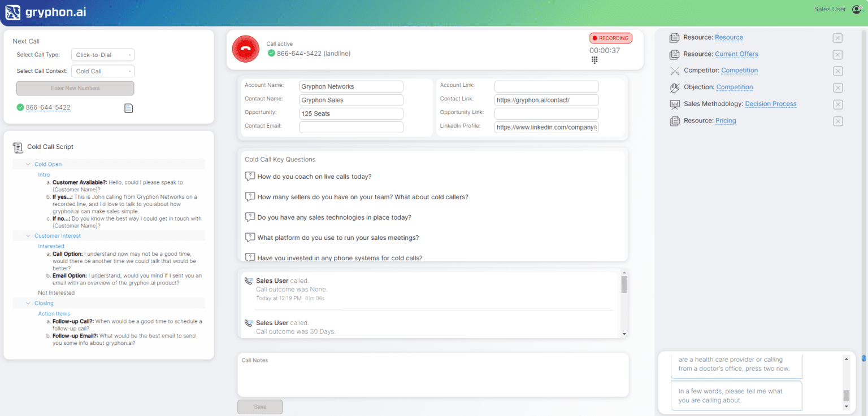This screenshot has height=416, width=868.
Task: Select the Not Interested script step
Action: tap(56, 293)
